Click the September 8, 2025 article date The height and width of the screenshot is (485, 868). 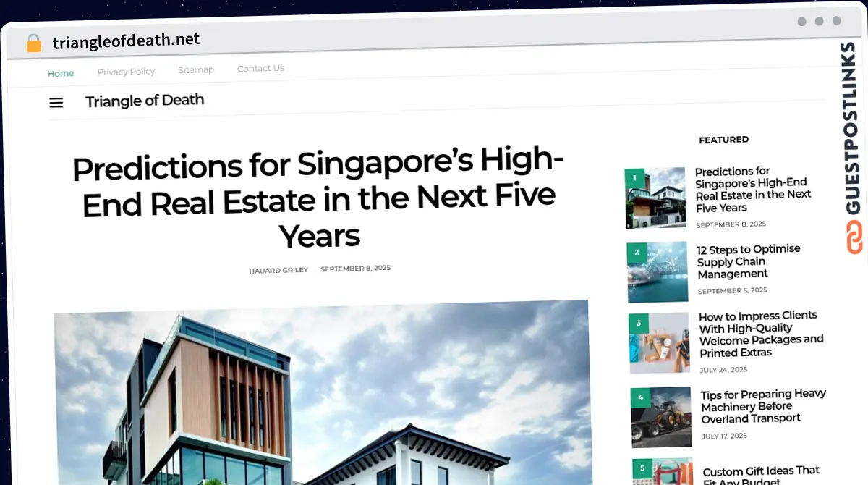pos(355,269)
